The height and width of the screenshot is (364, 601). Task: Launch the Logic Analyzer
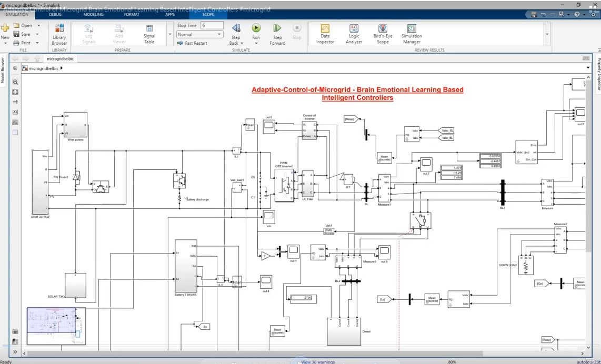tap(354, 34)
